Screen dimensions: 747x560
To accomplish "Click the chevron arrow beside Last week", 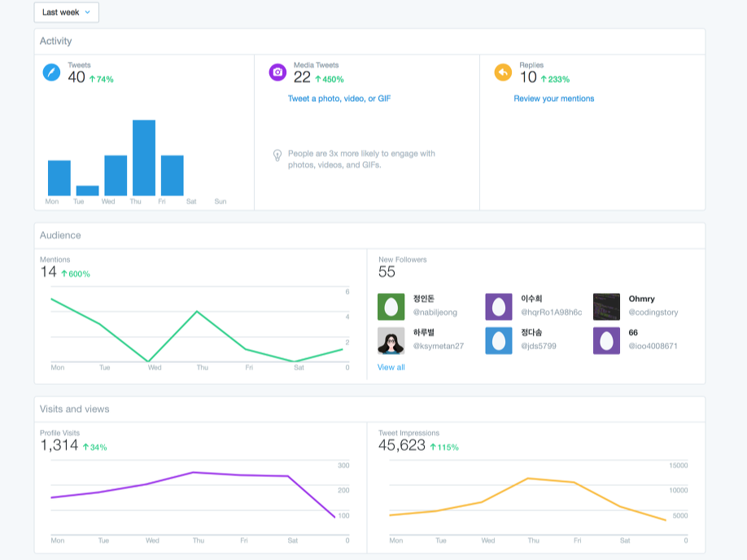I will 88,12.
